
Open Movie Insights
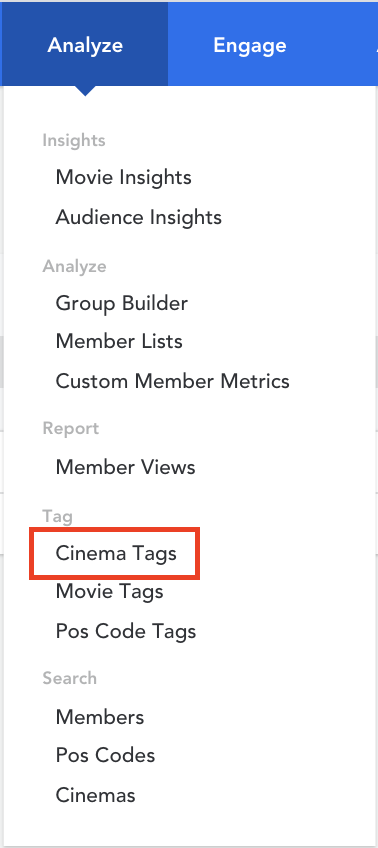pyautogui.click(x=123, y=177)
